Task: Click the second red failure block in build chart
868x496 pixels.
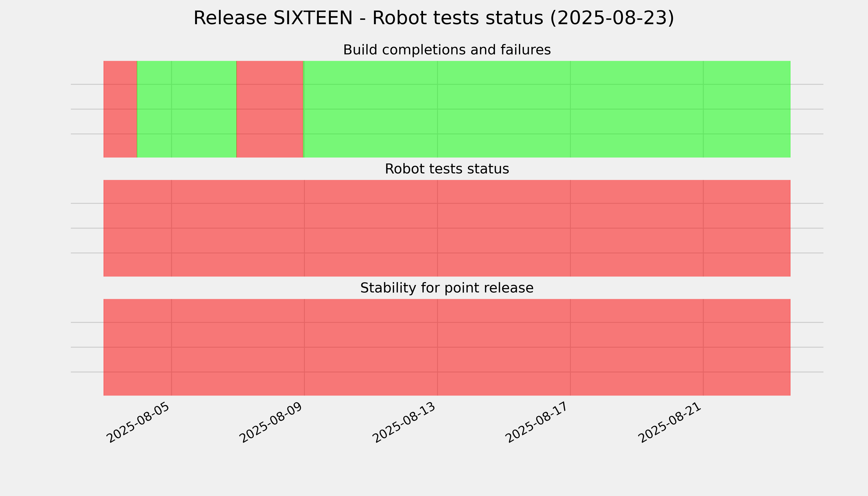Action: (270, 109)
